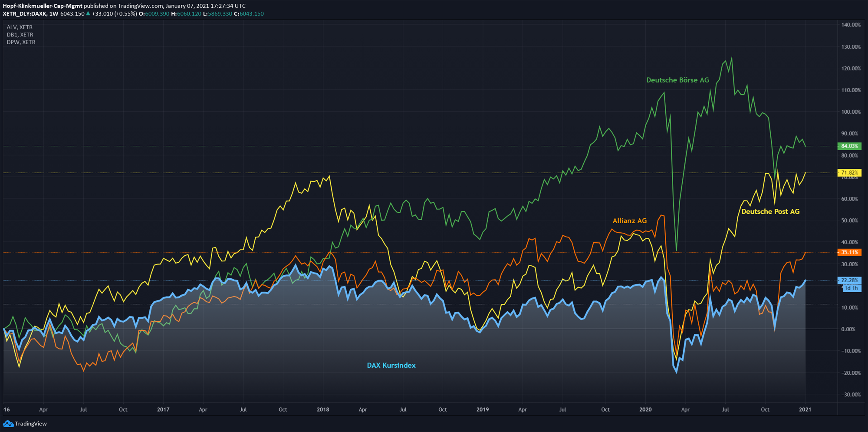Viewport: 868px width, 432px height.
Task: Click the Hopf-Klinkmueller-Cap-Mgmt publisher name
Action: coord(43,6)
